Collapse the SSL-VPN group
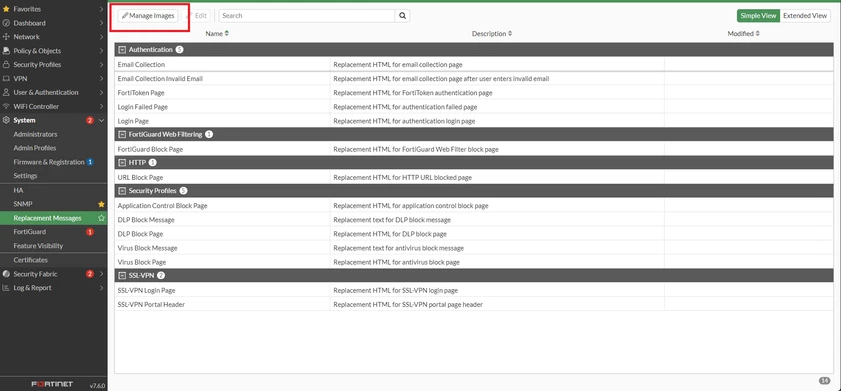Screen dimensions: 841x391 point(122,276)
